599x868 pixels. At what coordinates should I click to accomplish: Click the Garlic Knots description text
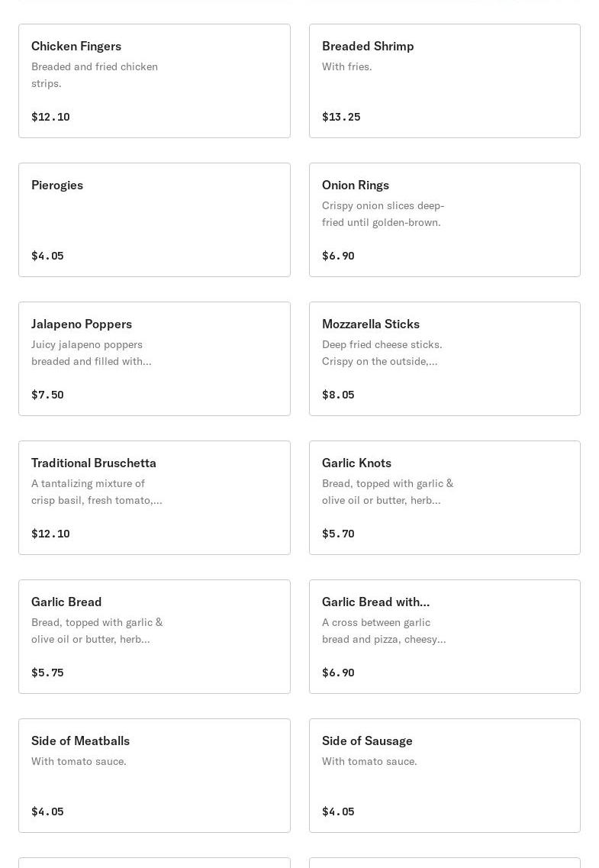[387, 492]
